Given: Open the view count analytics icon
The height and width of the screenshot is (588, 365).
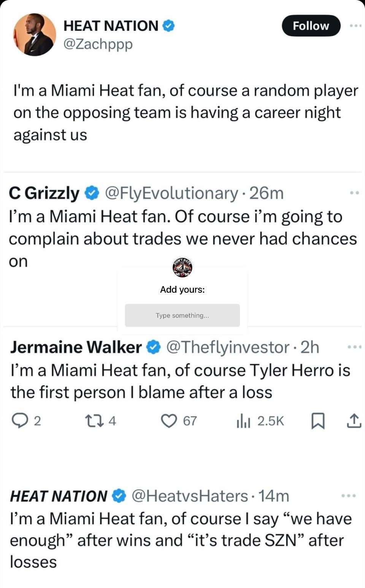Looking at the screenshot, I should pos(243,421).
